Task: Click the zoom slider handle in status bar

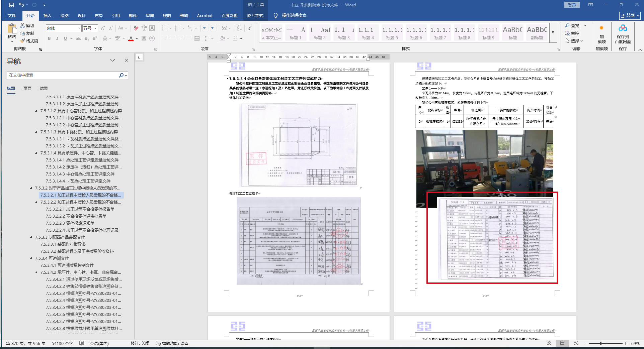Action: tap(601, 343)
